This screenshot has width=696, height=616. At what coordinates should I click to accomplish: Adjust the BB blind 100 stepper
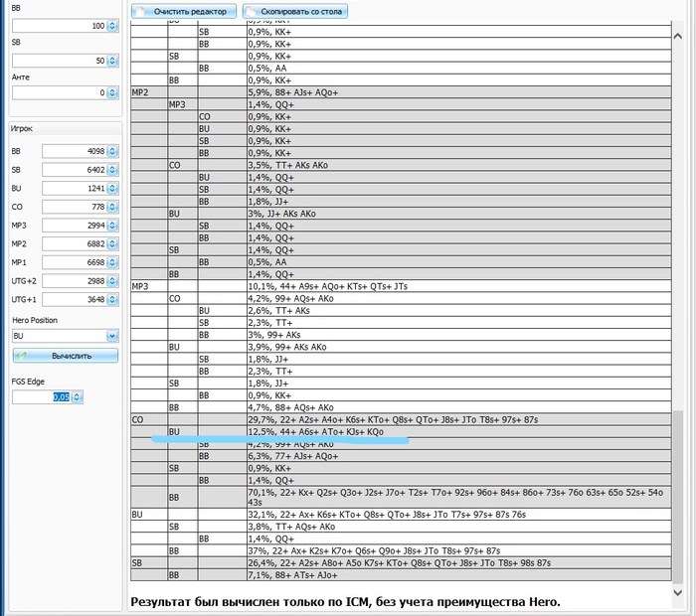(112, 26)
